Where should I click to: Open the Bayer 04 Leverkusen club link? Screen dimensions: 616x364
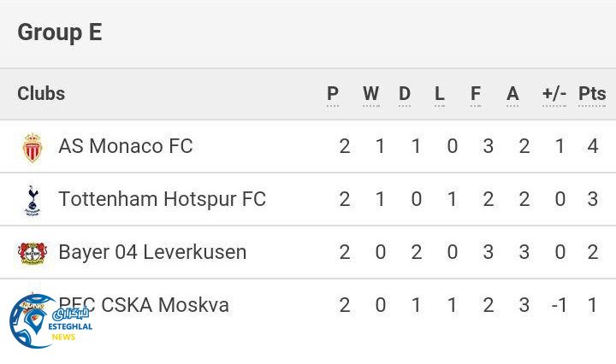[152, 253]
